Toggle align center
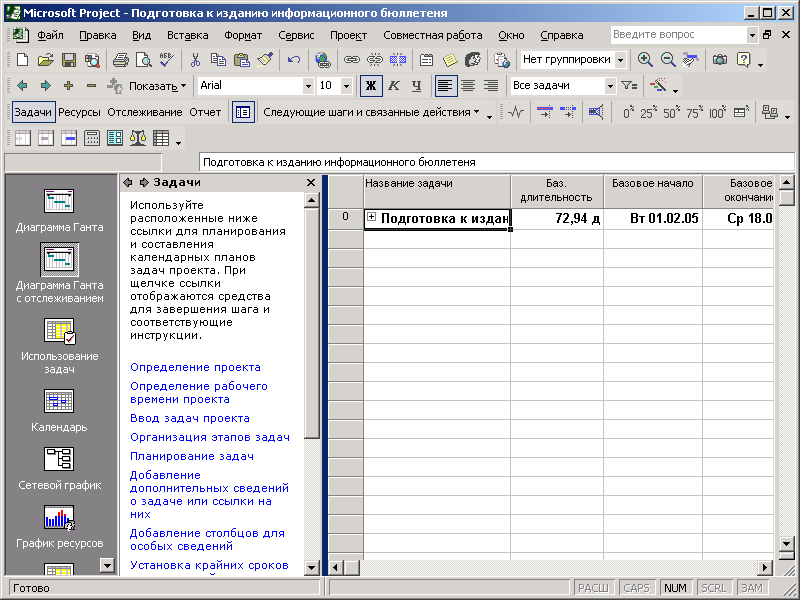The width and height of the screenshot is (800, 600). (x=468, y=86)
